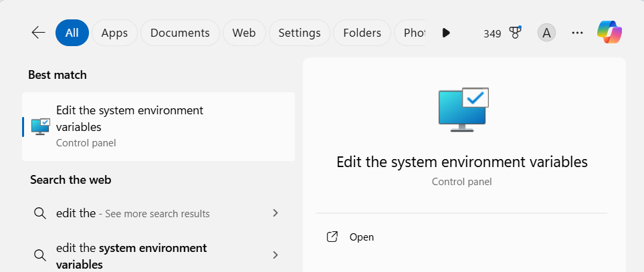Click Open in the preview pane
This screenshot has height=272, width=644.
click(x=361, y=237)
